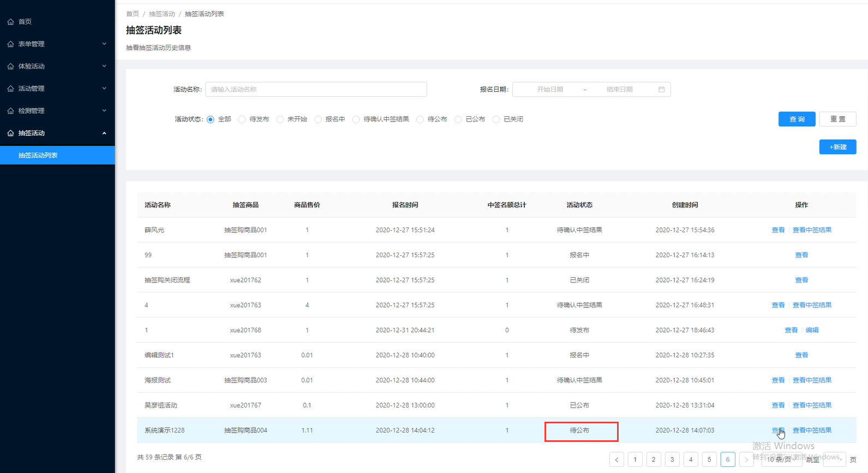Screen dimensions: 868x473
Task: Click 表单管理 sidebar menu label
Action: pos(32,44)
